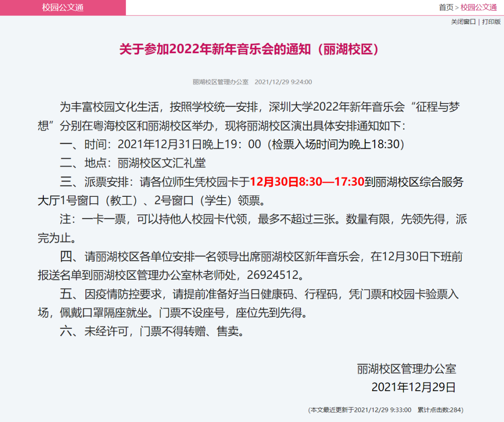Click the note line starting 注：一卡一票
Image resolution: width=504 pixels, height=422 pixels.
(252, 228)
